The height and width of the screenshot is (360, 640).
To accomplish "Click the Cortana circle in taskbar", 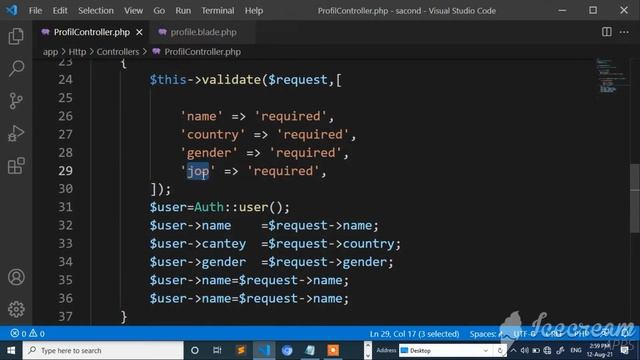I will [195, 350].
